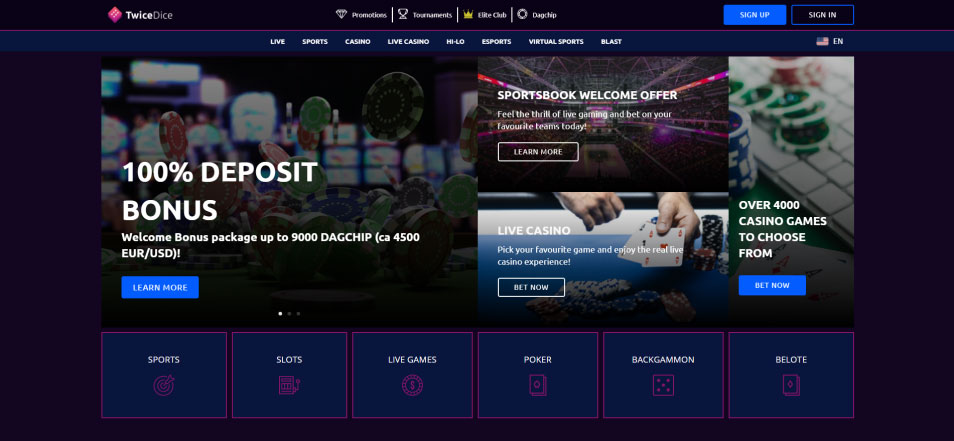Open Promotions via the diamond icon
Image resolution: width=954 pixels, height=441 pixels.
341,15
